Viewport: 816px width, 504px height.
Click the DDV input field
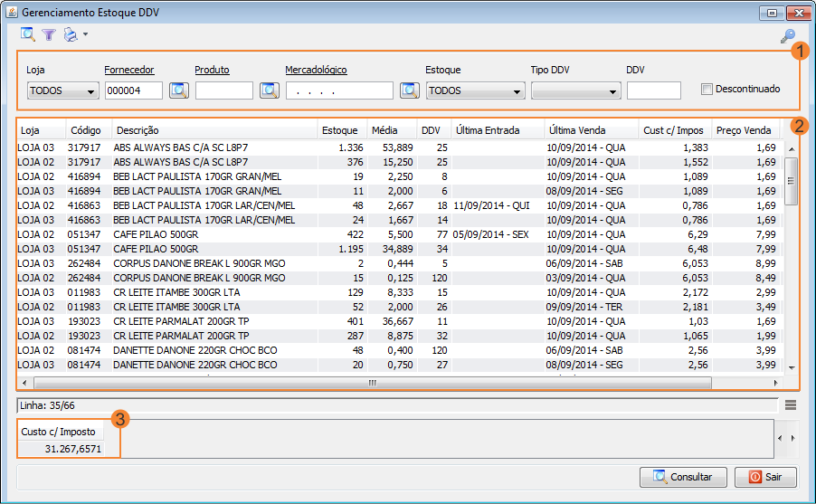(x=654, y=90)
